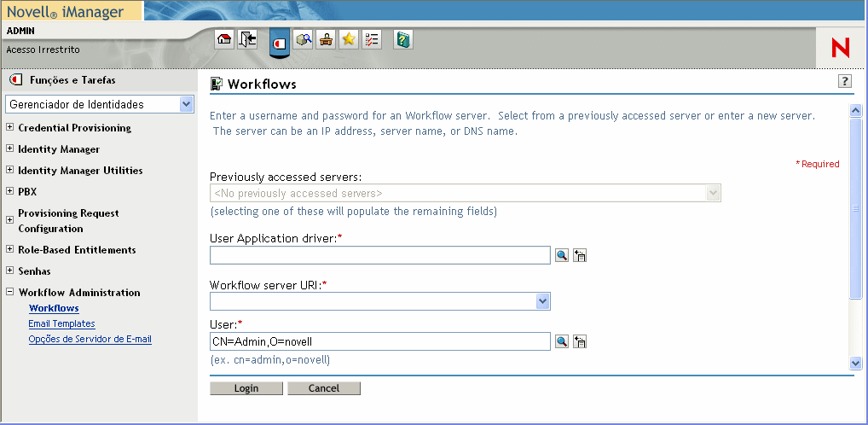Image resolution: width=868 pixels, height=425 pixels.
Task: Expand the Identity Manager role
Action: click(x=9, y=148)
